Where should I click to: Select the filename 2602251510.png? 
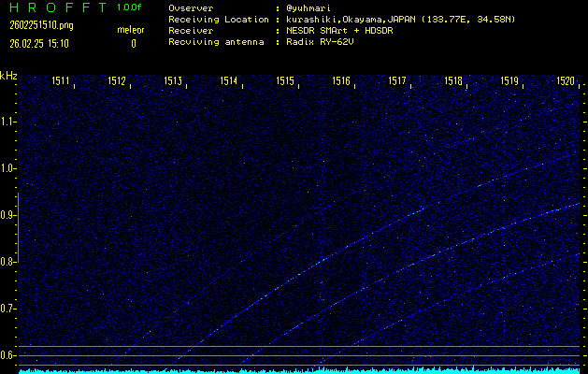34,25
